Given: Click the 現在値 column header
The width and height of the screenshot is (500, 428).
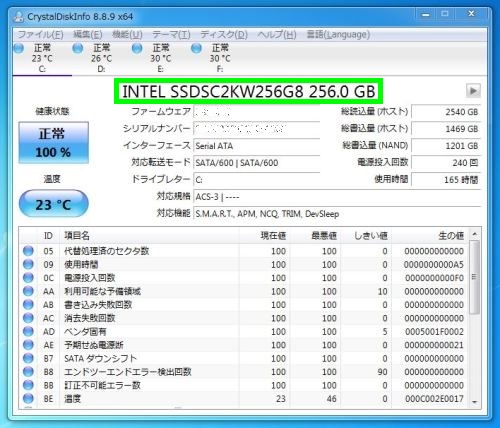Looking at the screenshot, I should pos(264,236).
